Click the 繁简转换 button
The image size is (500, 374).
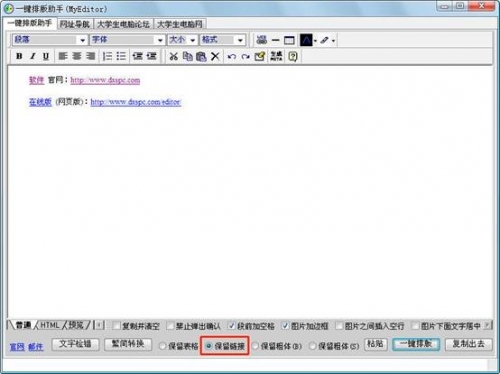128,344
